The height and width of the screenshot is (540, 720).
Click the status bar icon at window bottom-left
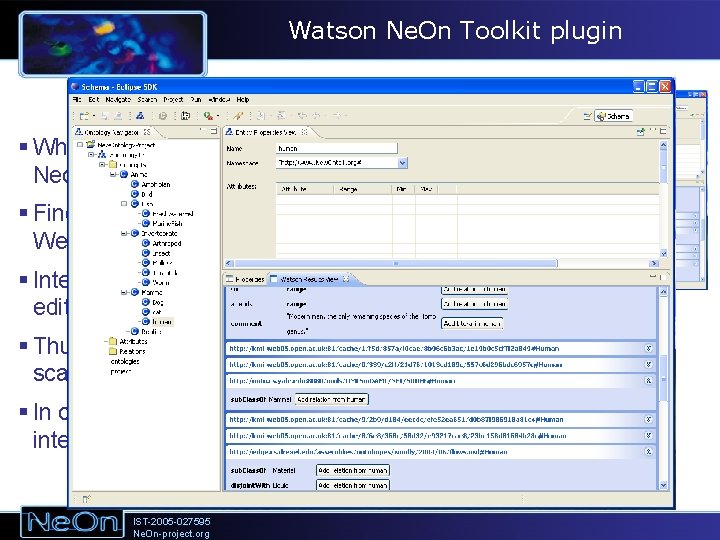86,499
